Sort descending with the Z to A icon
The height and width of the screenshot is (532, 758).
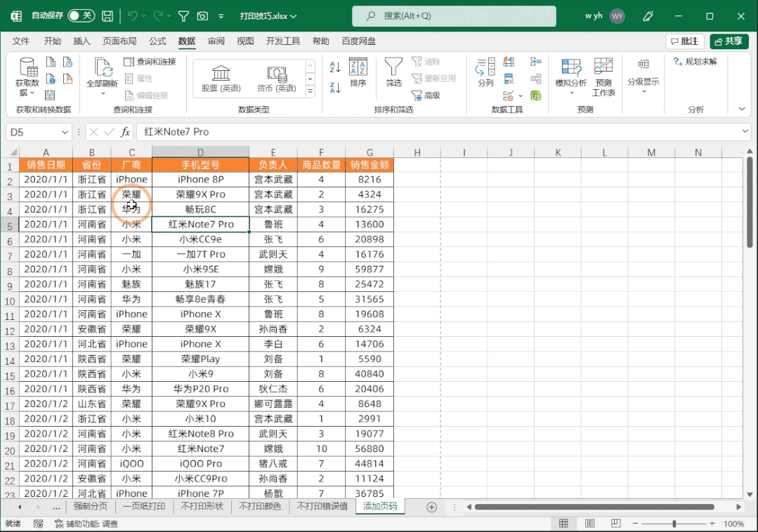(335, 87)
